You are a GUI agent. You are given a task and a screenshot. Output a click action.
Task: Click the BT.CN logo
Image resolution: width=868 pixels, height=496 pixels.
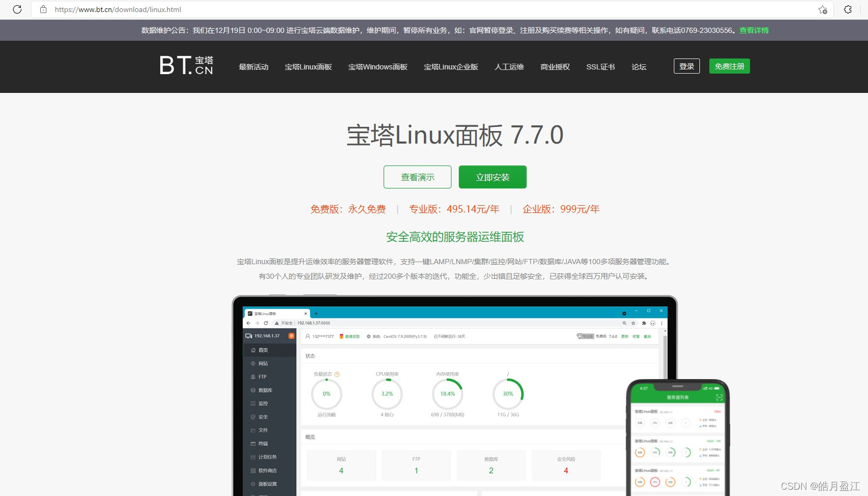click(186, 66)
